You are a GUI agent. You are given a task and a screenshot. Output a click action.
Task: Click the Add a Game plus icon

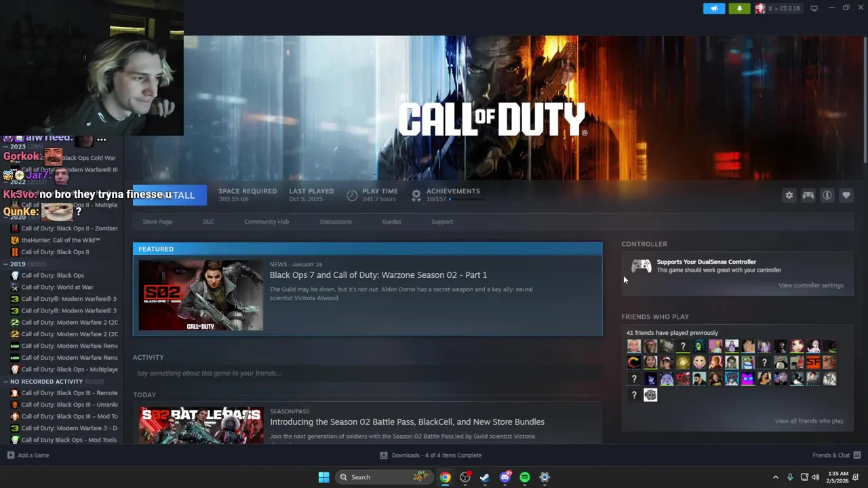point(10,455)
